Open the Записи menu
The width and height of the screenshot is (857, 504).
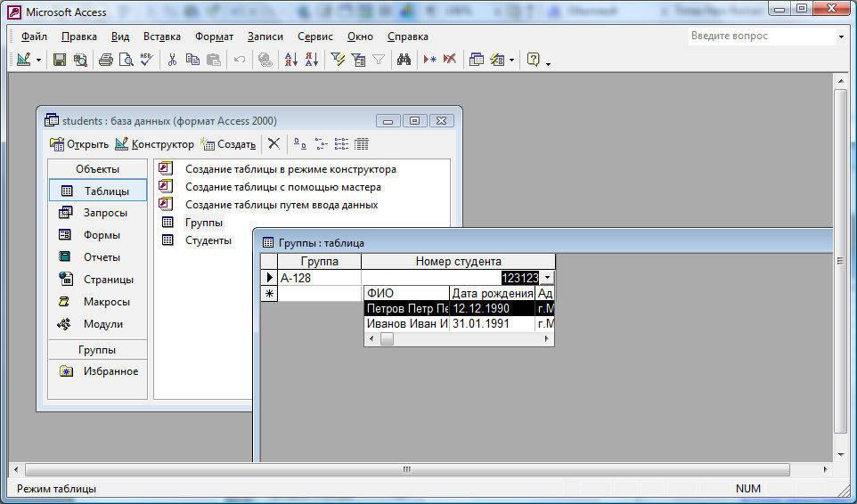[x=265, y=37]
